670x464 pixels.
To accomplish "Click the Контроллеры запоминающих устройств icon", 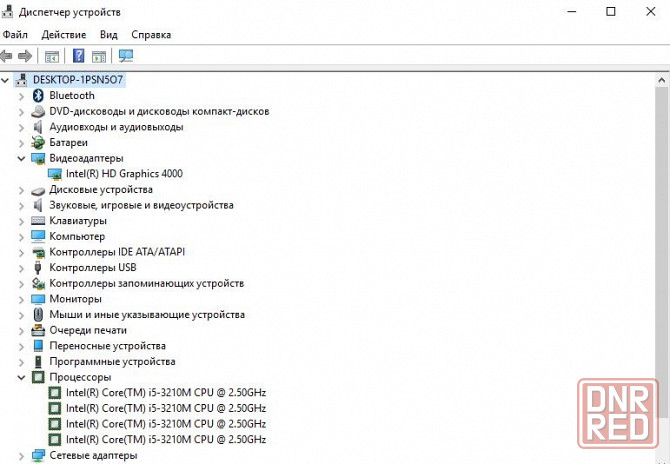I will pyautogui.click(x=38, y=283).
